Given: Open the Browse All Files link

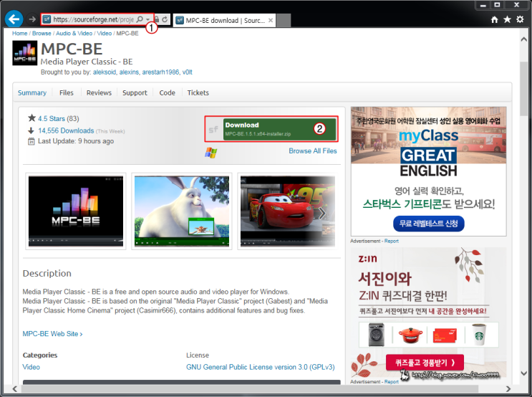Looking at the screenshot, I should click(312, 151).
